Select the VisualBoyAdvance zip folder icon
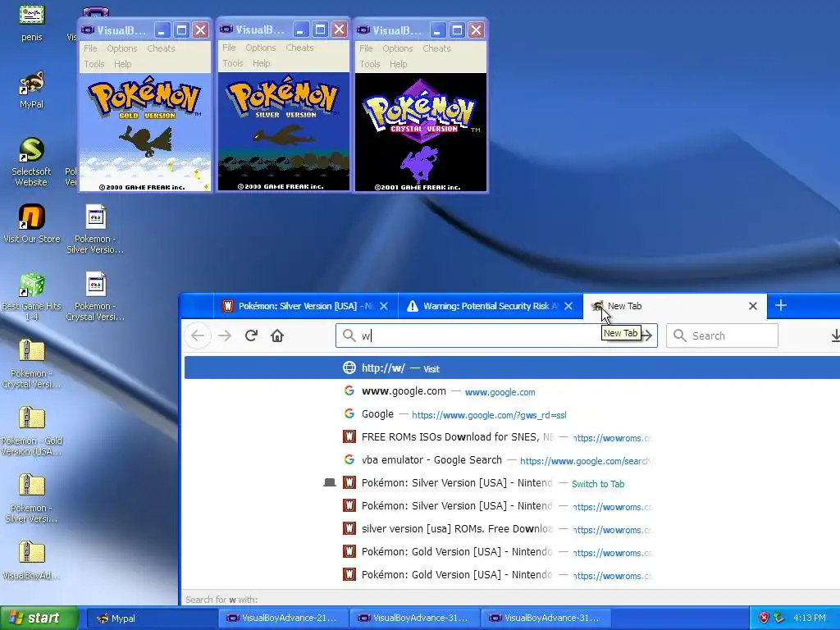 32,560
